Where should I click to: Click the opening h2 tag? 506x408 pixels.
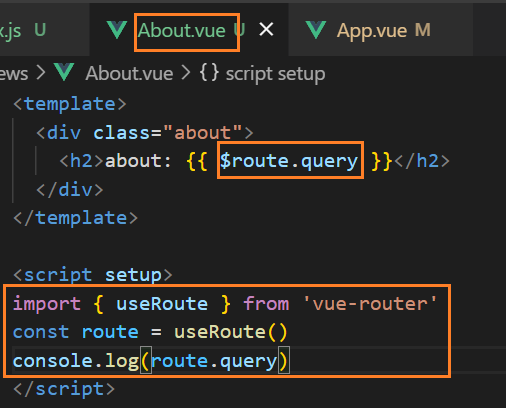(82, 161)
